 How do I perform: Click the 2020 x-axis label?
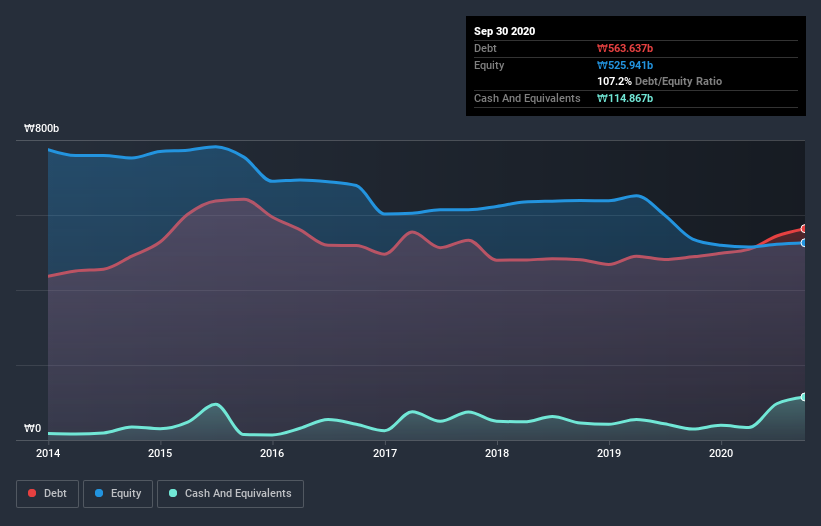pos(721,453)
